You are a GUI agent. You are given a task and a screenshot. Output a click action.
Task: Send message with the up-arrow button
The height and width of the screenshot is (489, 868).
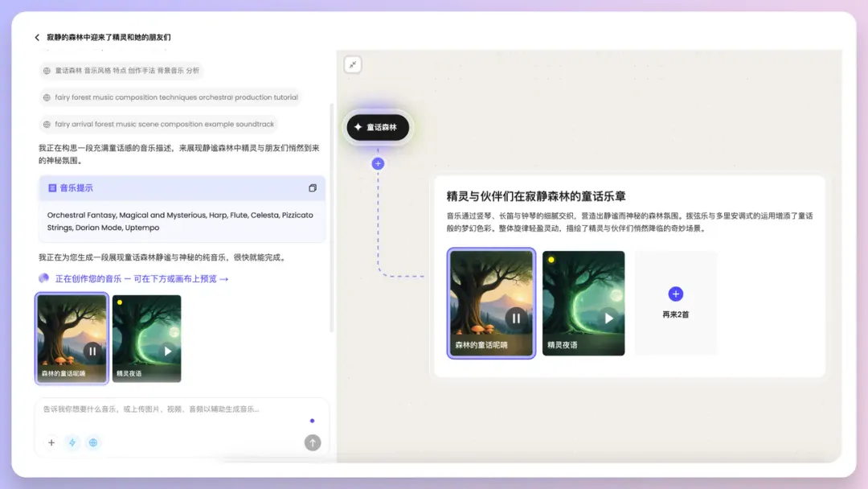(313, 442)
